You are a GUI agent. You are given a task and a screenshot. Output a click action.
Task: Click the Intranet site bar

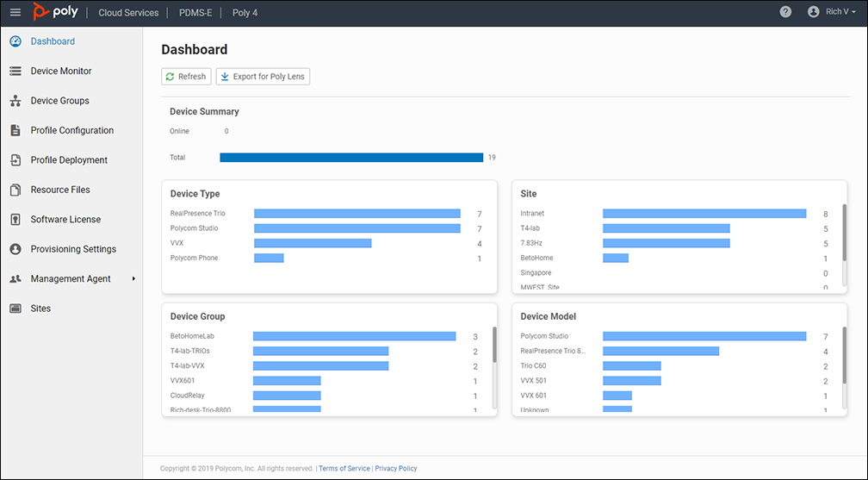[704, 214]
